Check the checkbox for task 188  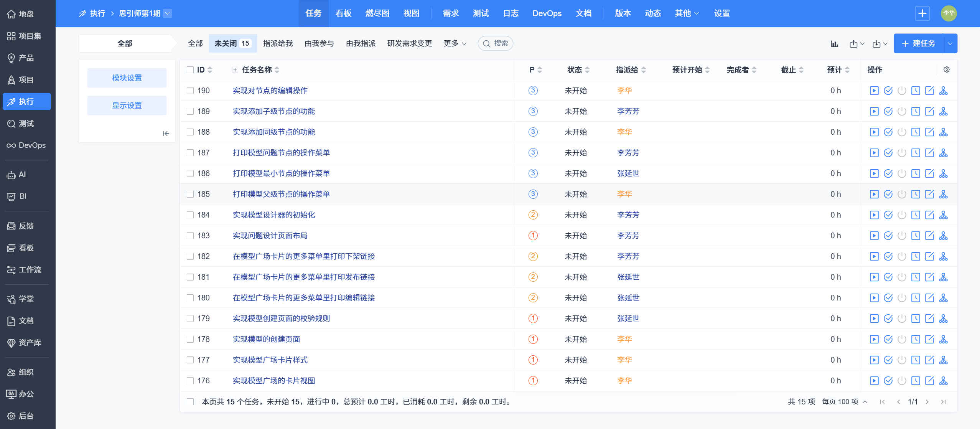(190, 132)
